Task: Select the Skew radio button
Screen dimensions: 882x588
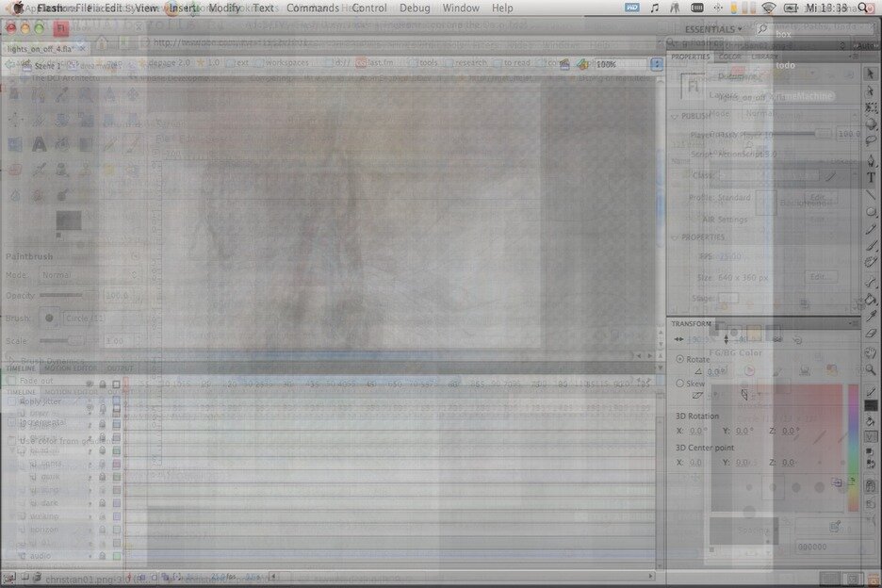Action: [679, 384]
